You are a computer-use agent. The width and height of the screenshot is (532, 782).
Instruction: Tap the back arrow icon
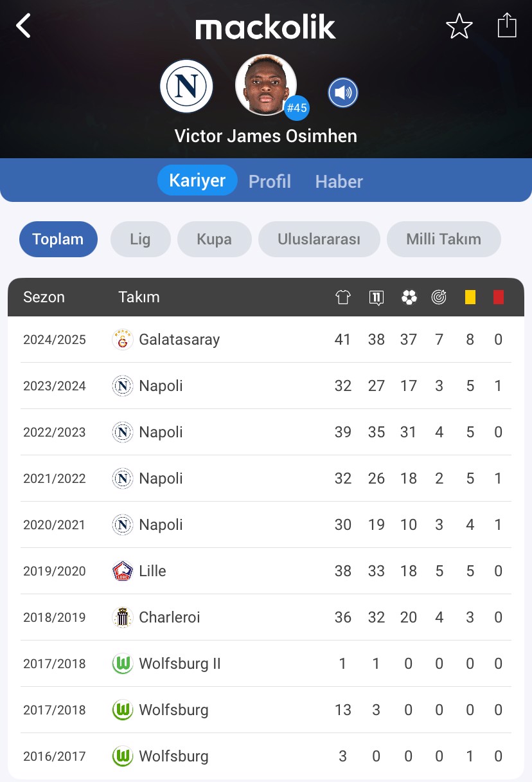click(24, 26)
